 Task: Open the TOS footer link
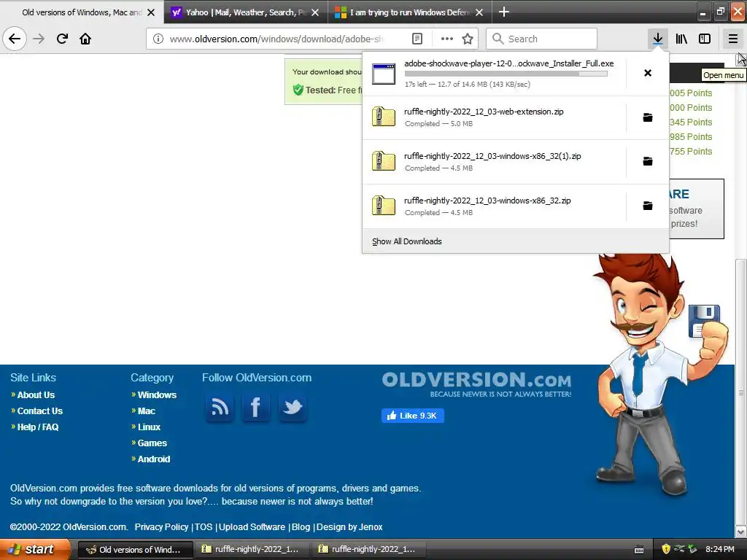point(204,526)
